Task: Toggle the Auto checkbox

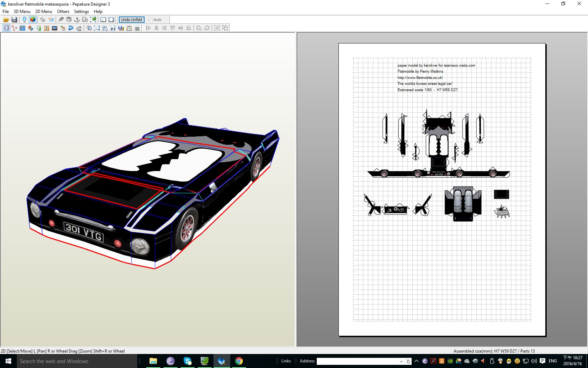Action: [150, 20]
